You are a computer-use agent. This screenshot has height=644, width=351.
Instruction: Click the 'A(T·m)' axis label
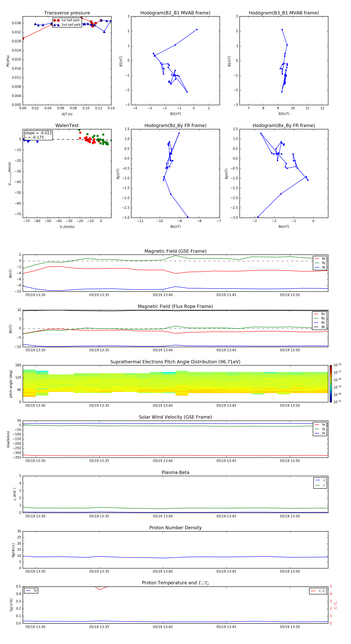67,114
